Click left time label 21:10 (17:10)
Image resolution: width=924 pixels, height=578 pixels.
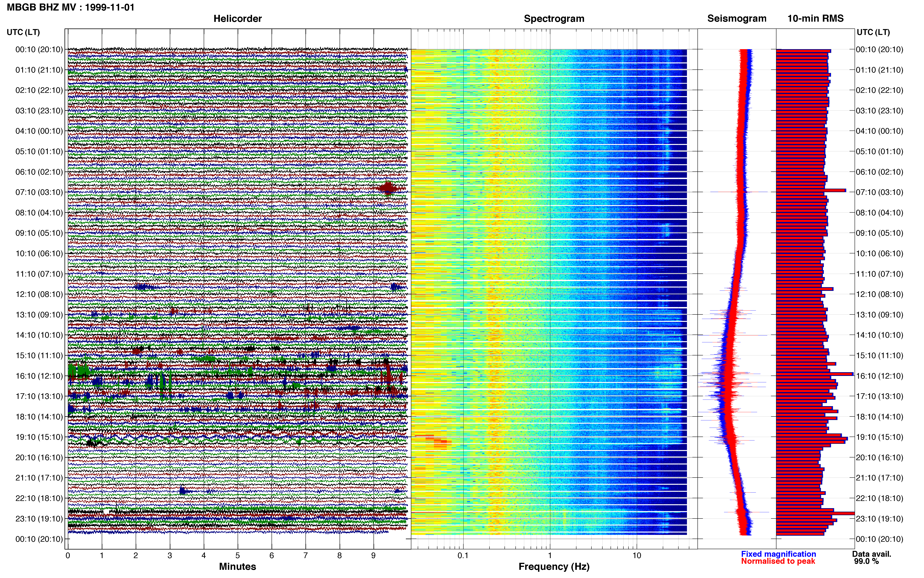39,478
